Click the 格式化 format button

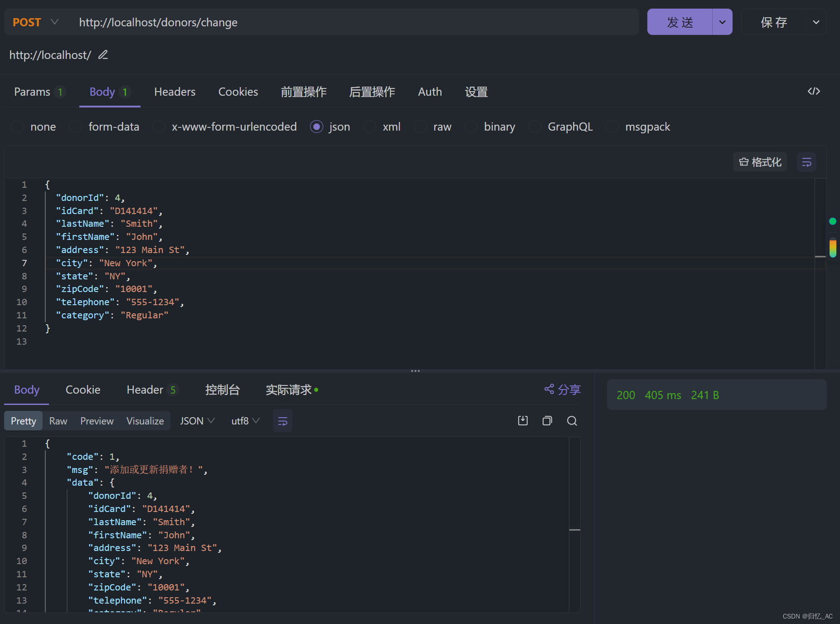point(760,162)
